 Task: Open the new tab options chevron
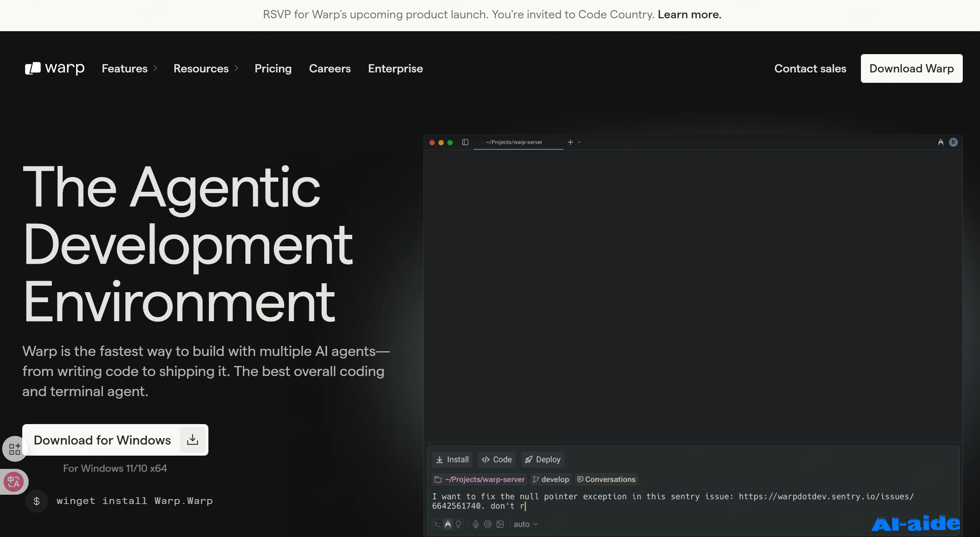(x=579, y=142)
